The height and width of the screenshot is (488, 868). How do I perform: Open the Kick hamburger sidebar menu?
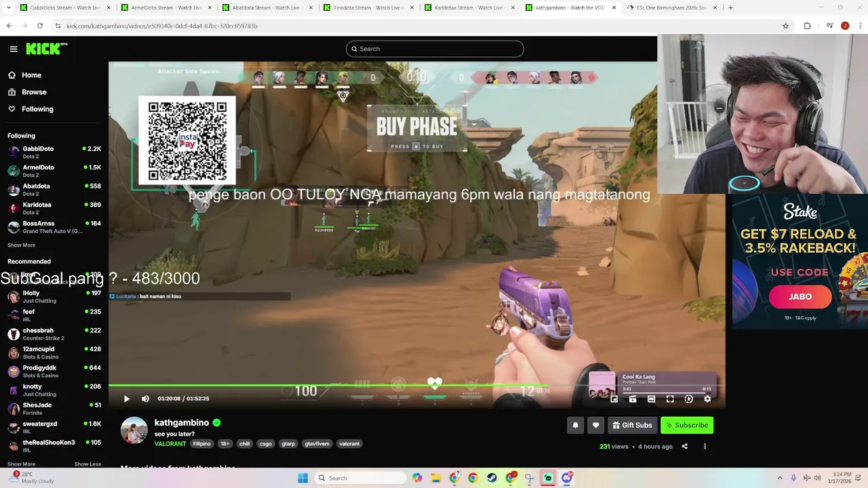pos(14,49)
